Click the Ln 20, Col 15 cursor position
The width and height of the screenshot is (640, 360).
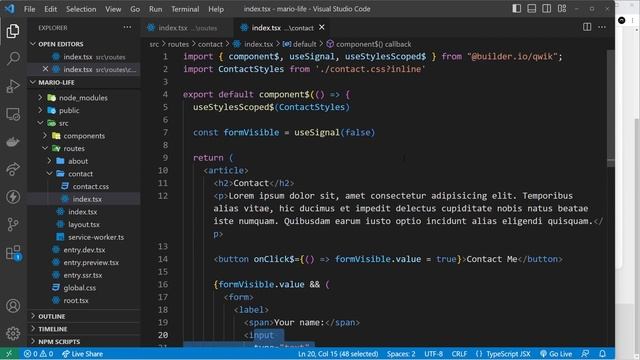338,354
